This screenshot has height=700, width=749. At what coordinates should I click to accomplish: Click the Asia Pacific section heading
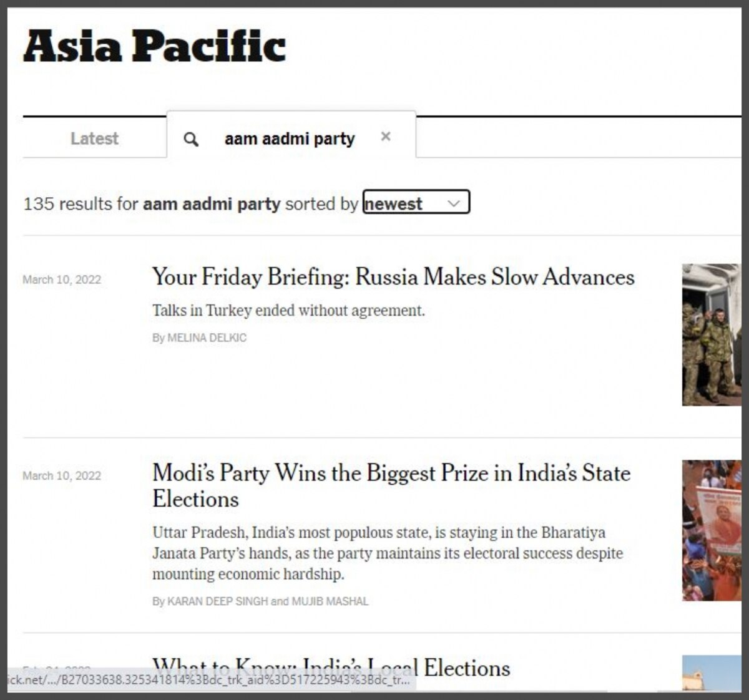click(154, 47)
